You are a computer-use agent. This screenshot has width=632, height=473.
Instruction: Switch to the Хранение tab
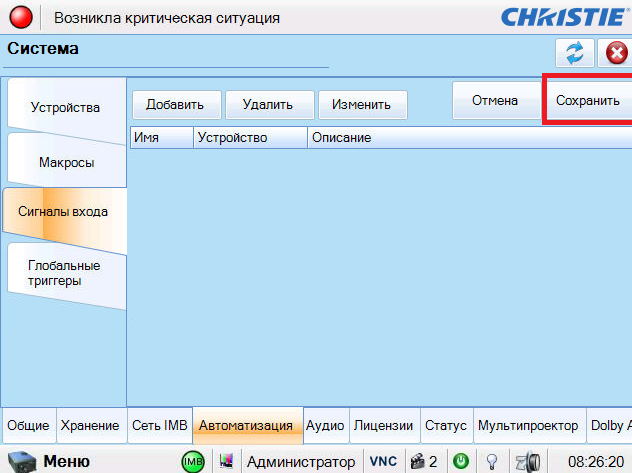[x=90, y=425]
